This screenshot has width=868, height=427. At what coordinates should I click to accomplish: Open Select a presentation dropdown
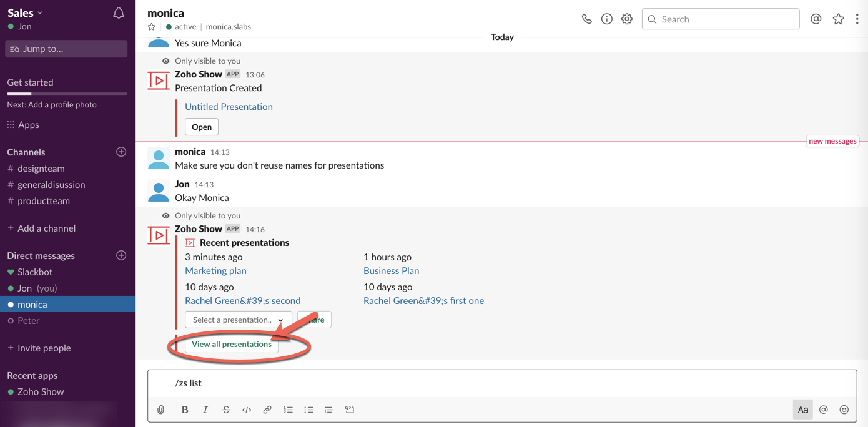239,320
